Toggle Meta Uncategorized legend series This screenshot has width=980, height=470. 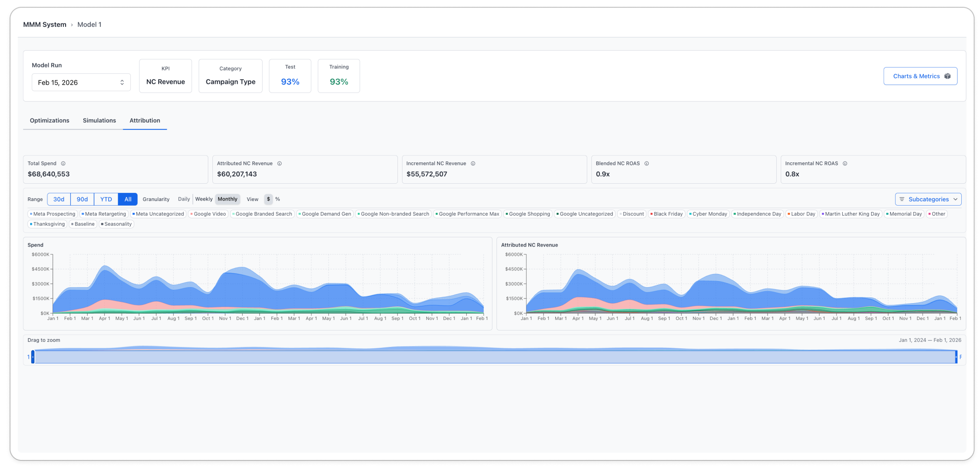pyautogui.click(x=158, y=214)
